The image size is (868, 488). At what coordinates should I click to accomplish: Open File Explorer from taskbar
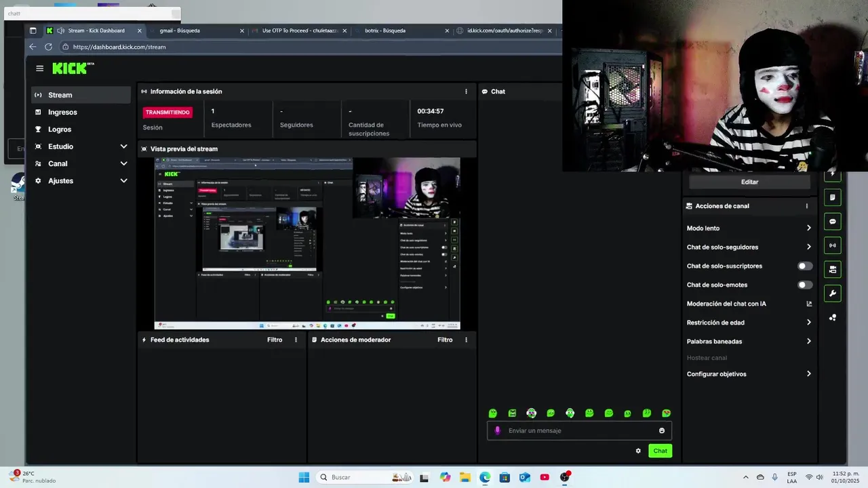coord(465,477)
